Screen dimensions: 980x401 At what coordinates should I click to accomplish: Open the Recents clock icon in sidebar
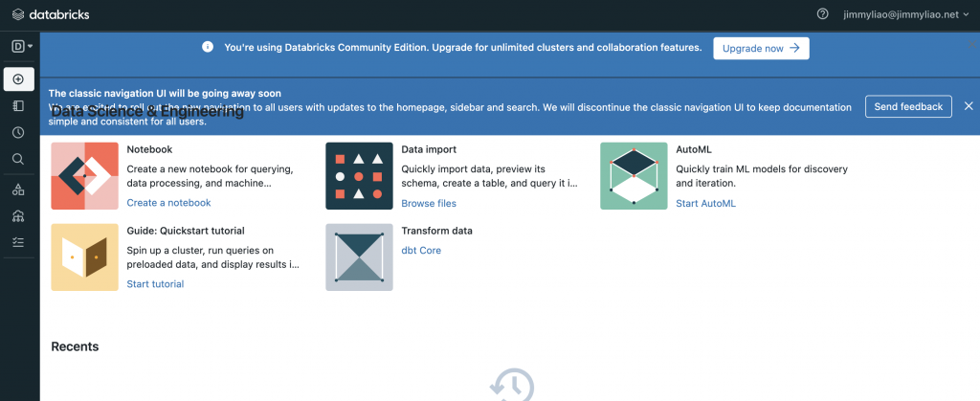(x=18, y=132)
